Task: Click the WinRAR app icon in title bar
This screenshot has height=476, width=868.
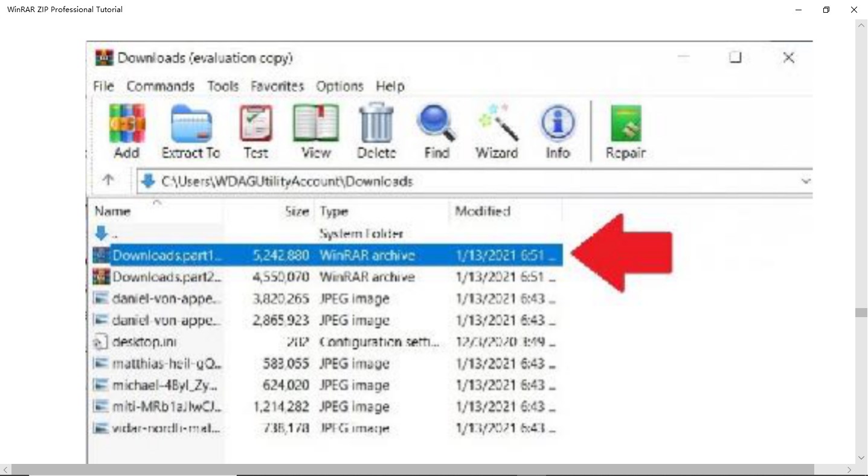Action: pyautogui.click(x=104, y=58)
